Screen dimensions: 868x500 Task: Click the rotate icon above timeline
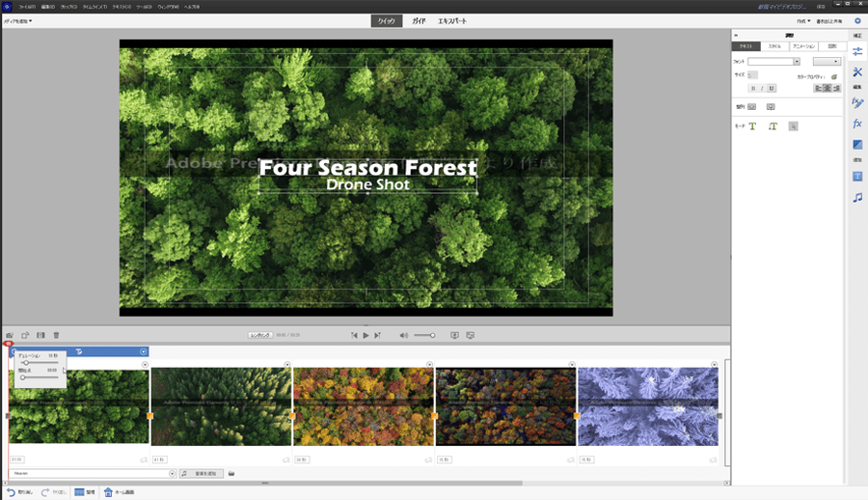(x=25, y=335)
